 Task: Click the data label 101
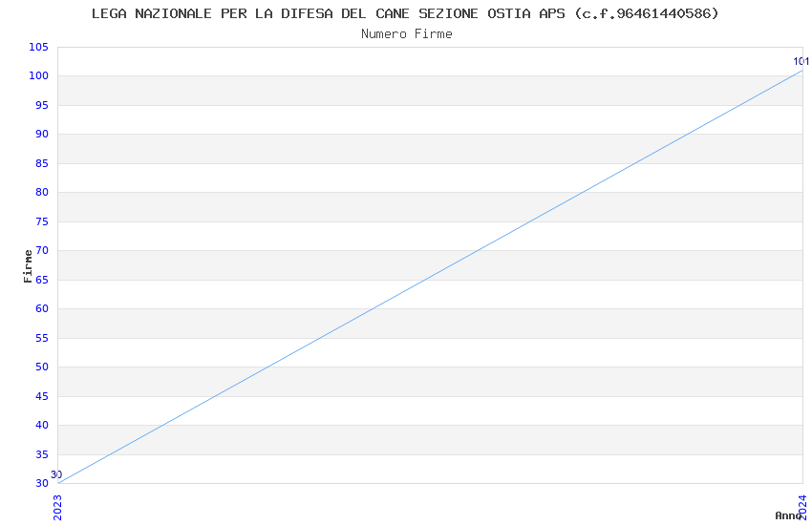[x=801, y=61]
